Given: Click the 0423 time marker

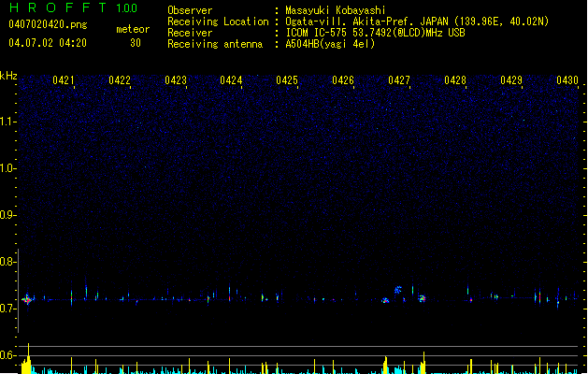Looking at the screenshot, I should (x=176, y=80).
